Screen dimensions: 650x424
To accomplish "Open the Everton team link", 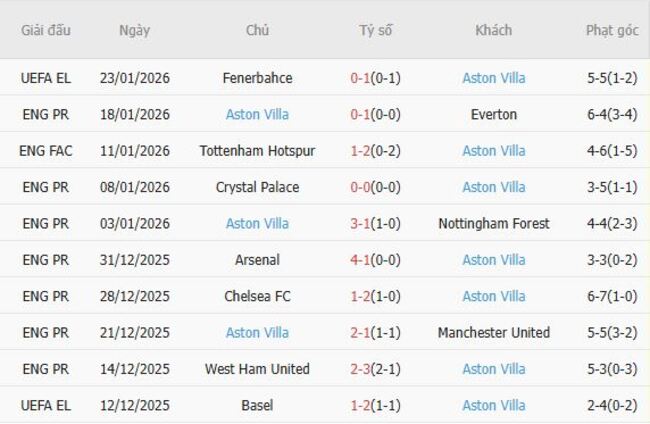I will 494,114.
